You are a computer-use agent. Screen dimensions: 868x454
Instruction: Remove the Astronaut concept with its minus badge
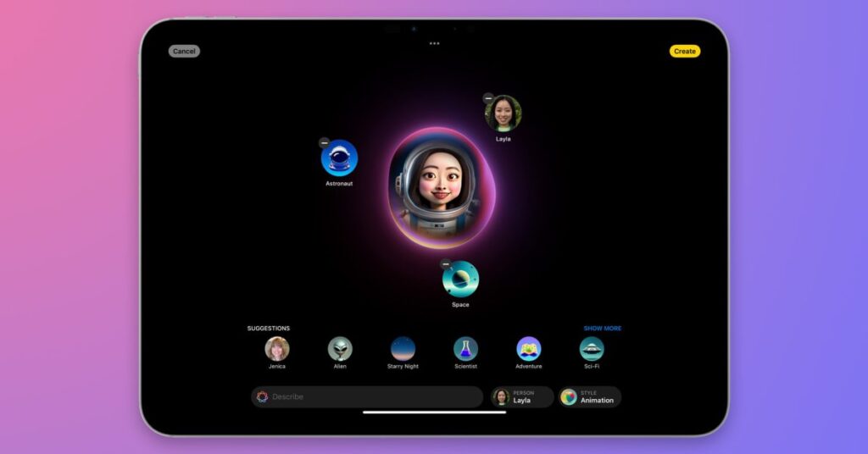coord(325,142)
